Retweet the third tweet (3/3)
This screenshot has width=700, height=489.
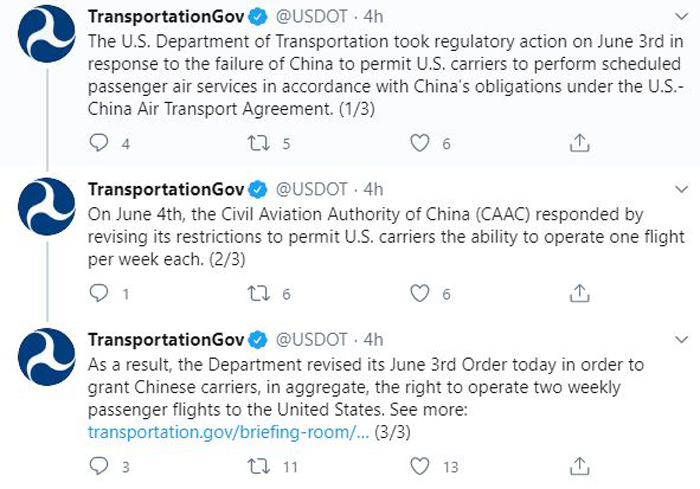coord(259,466)
